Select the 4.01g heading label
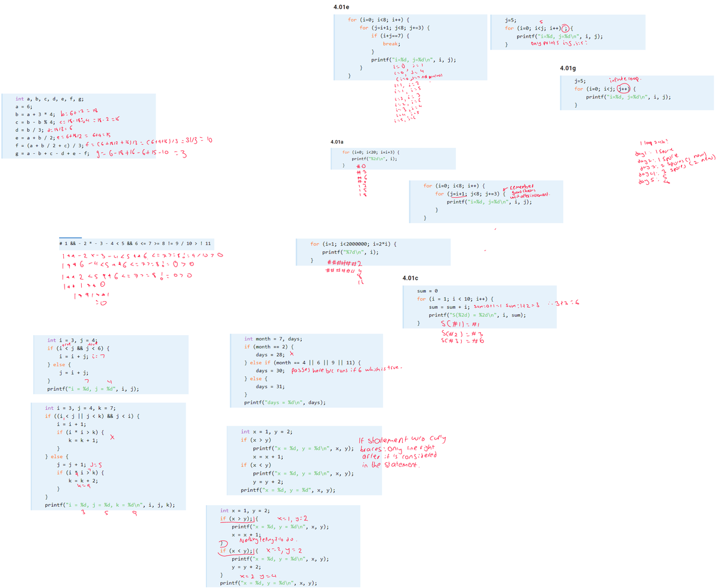This screenshot has height=588, width=716. 568,69
